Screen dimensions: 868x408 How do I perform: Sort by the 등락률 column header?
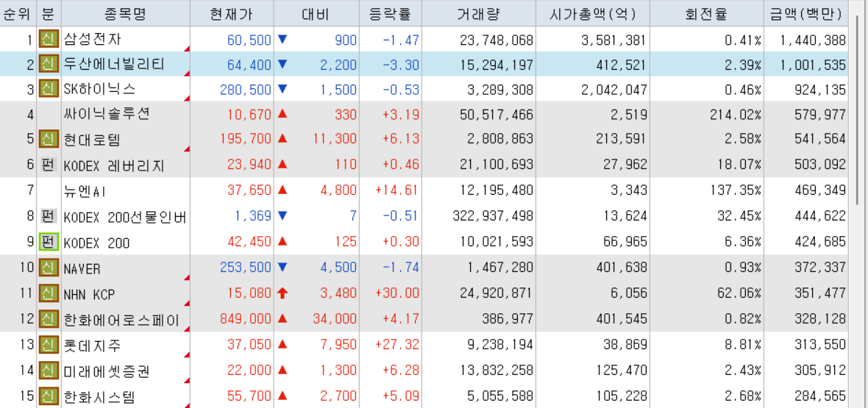pos(391,14)
